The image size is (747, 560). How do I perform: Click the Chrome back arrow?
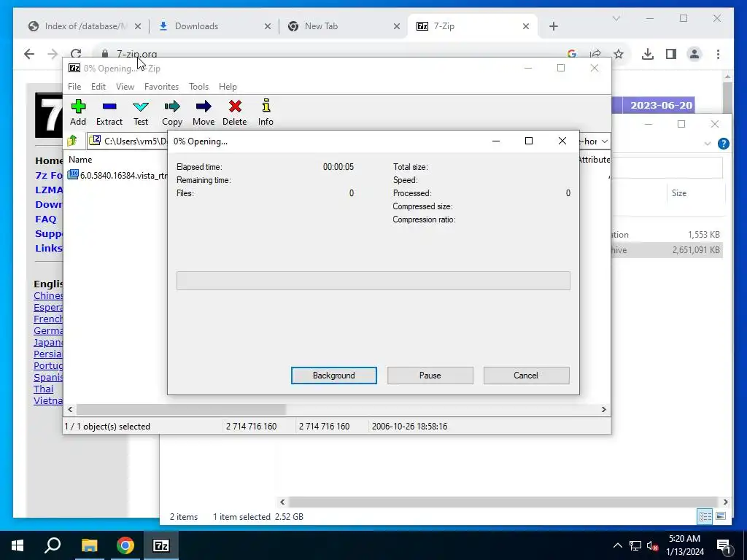pyautogui.click(x=29, y=54)
